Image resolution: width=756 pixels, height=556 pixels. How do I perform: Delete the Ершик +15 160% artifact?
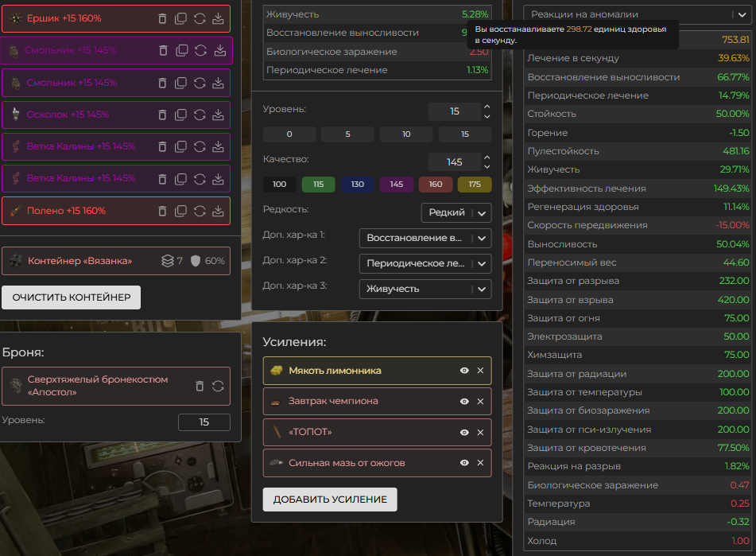pos(163,18)
